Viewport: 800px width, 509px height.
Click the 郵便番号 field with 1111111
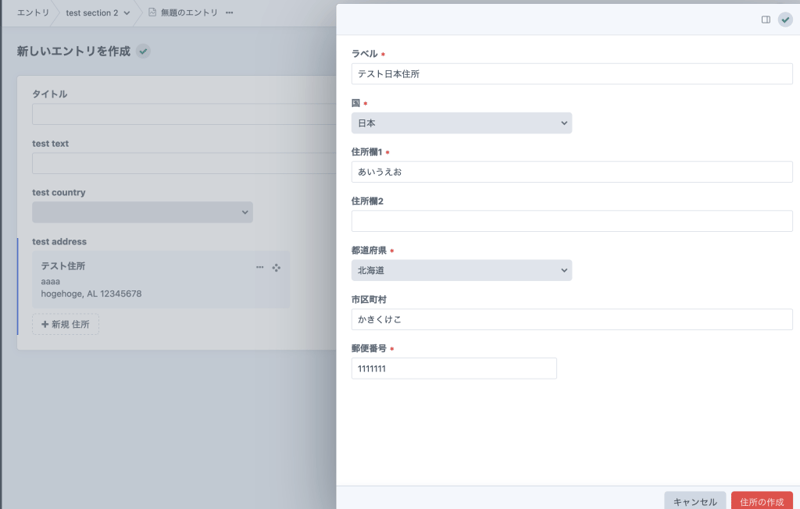tap(453, 369)
